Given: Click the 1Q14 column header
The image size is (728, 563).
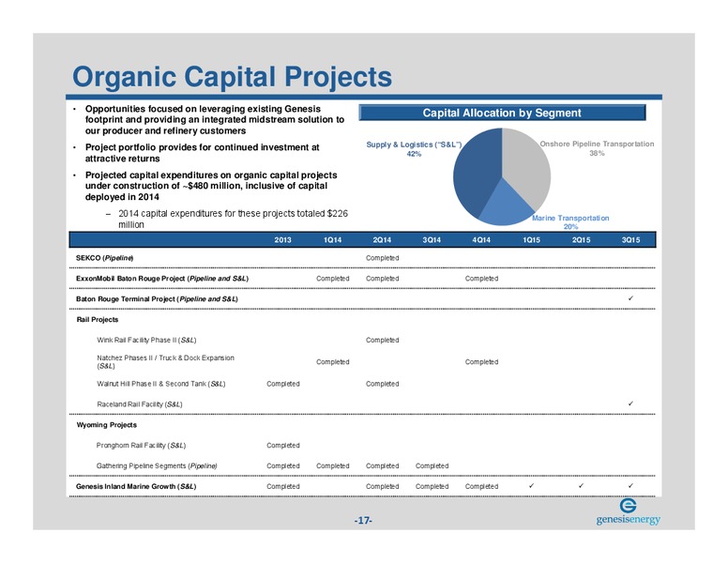Looking at the screenshot, I should (x=332, y=239).
